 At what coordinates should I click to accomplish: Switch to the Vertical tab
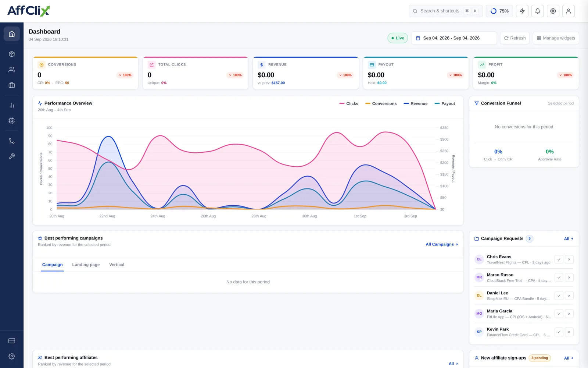[117, 265]
